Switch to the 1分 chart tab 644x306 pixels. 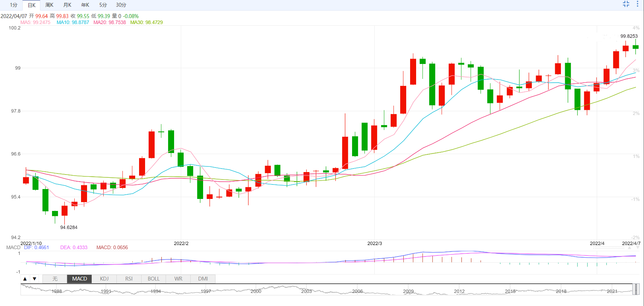pos(14,5)
